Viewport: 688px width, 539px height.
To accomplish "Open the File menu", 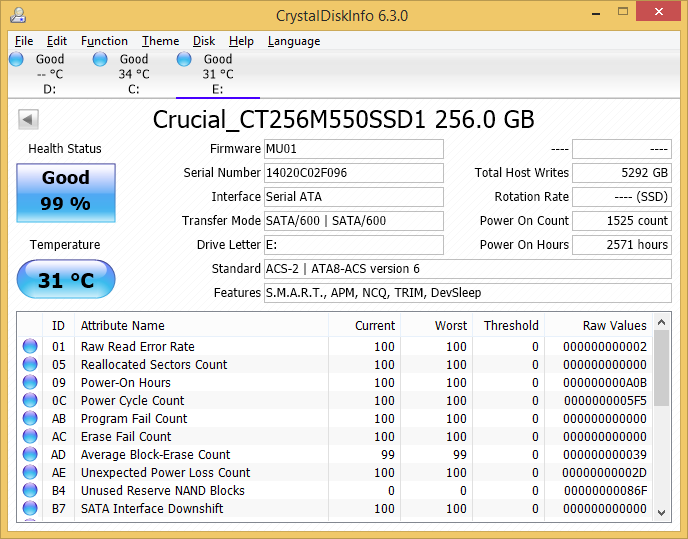I will pyautogui.click(x=24, y=41).
